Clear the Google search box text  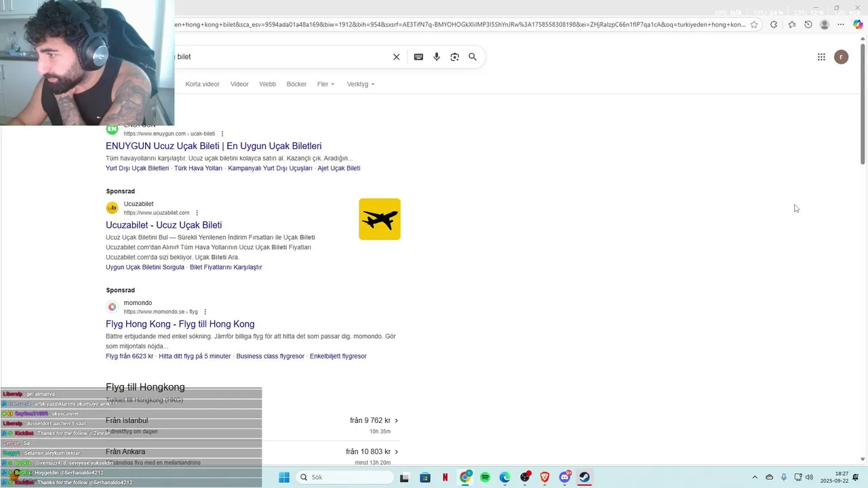(x=397, y=57)
